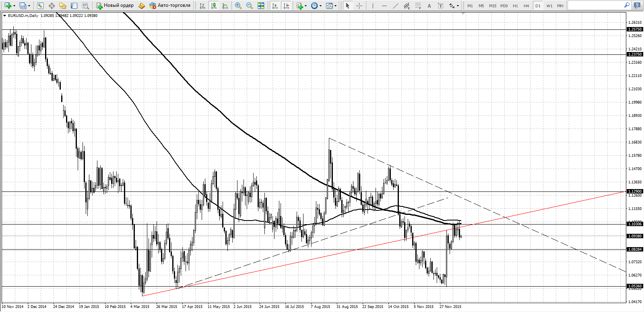Open the Profiles icon
Image resolution: width=644 pixels, height=312 pixels.
pos(23,6)
